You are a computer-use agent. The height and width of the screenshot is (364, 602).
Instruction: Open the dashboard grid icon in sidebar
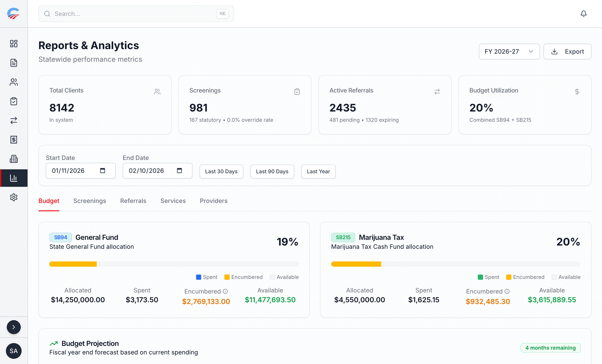click(x=13, y=44)
